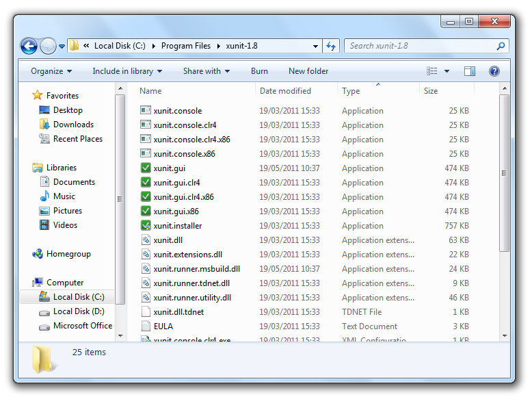
Task: Select Homegroup in navigation pane
Action: (x=68, y=254)
